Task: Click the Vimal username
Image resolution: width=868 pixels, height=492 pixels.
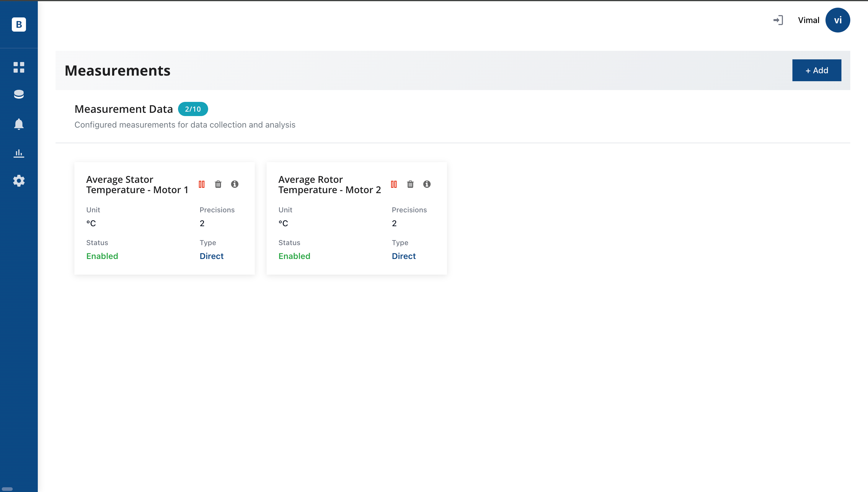Action: tap(808, 20)
